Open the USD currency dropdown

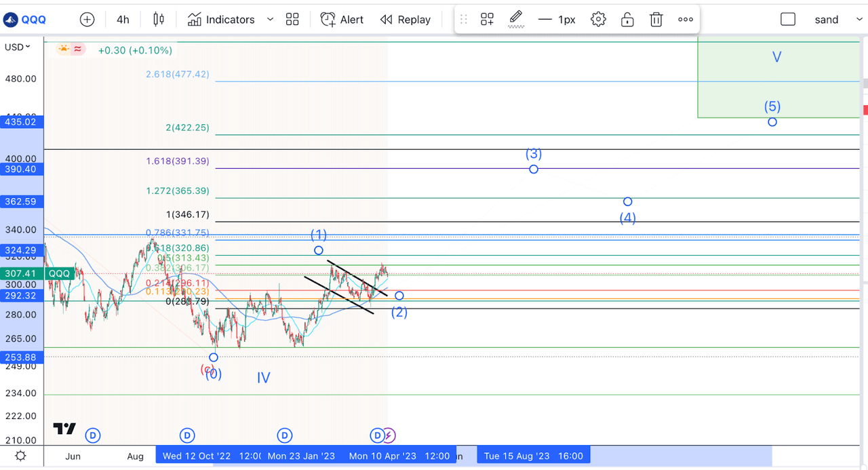coord(16,47)
